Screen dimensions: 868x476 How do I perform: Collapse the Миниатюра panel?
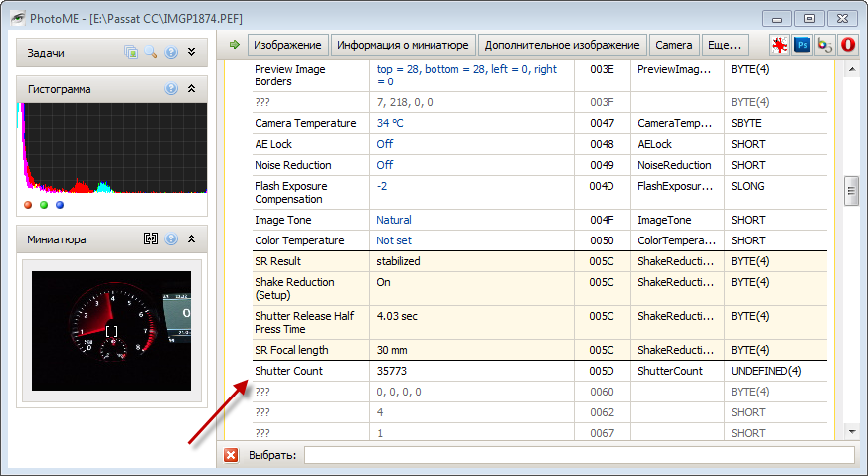coord(192,239)
